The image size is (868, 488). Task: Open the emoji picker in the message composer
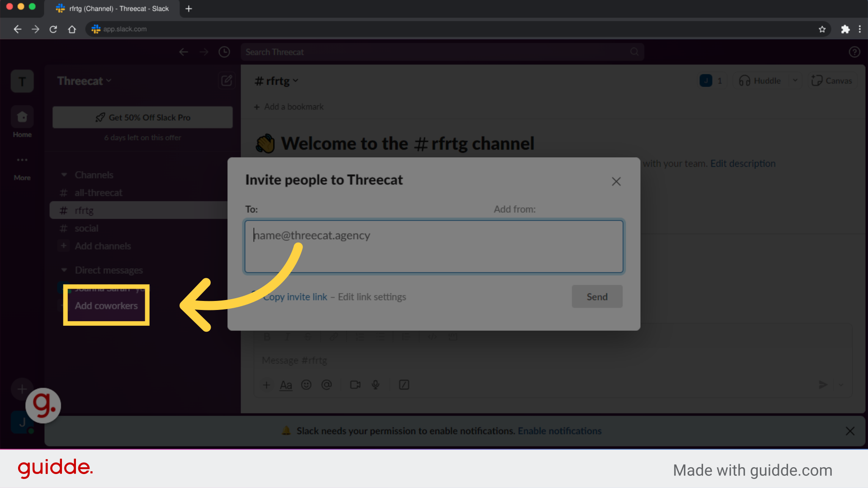tap(307, 385)
